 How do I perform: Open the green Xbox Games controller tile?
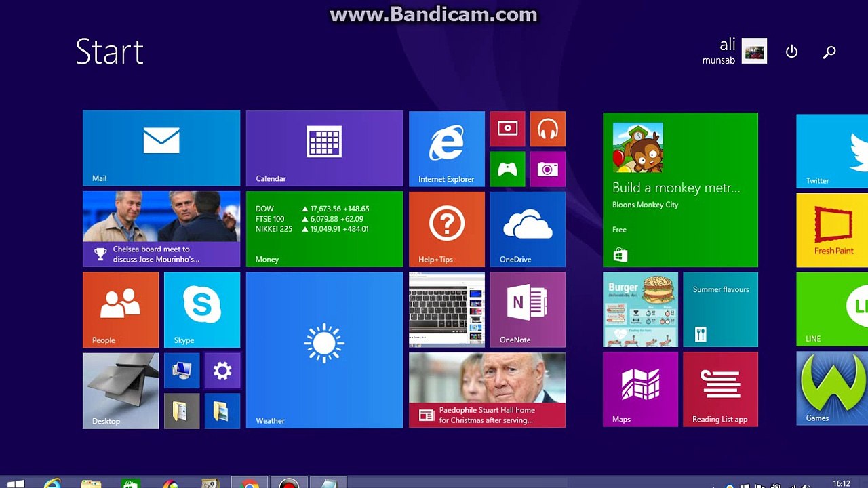[507, 169]
